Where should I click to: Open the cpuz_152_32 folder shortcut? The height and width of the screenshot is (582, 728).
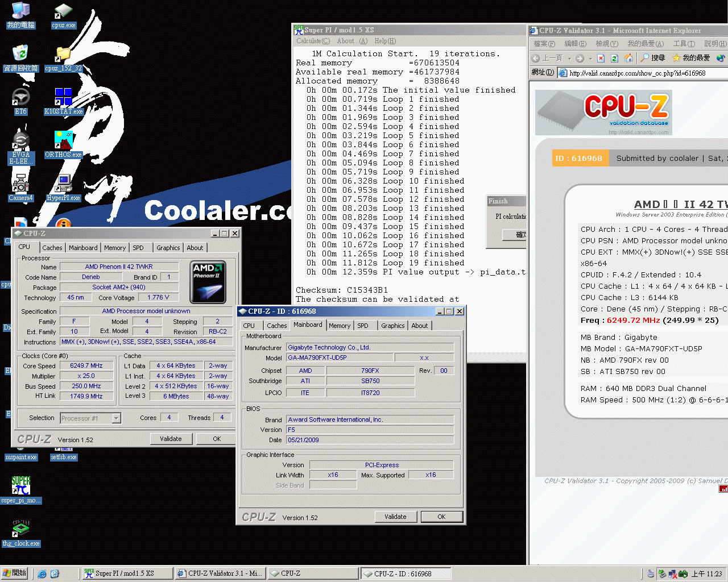coord(63,59)
